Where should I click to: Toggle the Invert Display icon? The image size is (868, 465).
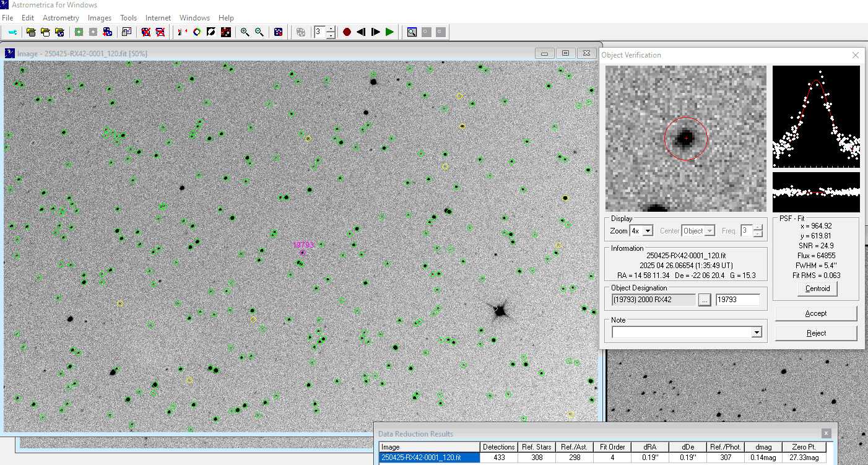point(211,32)
